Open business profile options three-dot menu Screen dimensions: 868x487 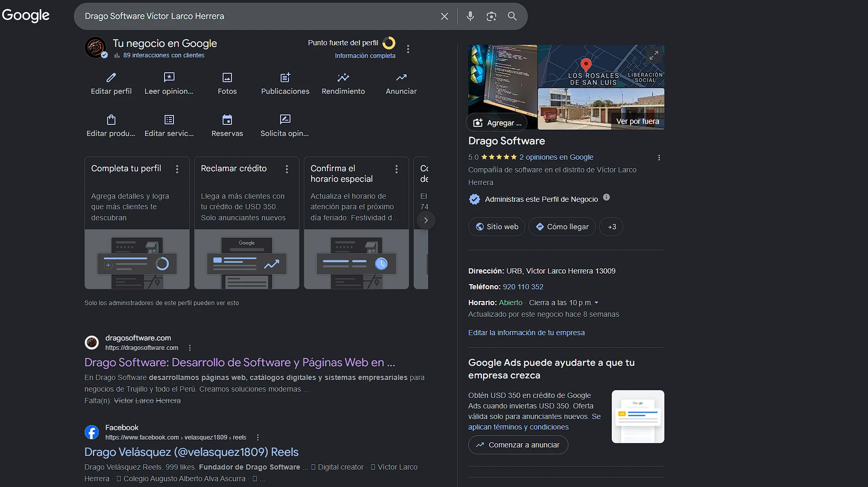[408, 49]
